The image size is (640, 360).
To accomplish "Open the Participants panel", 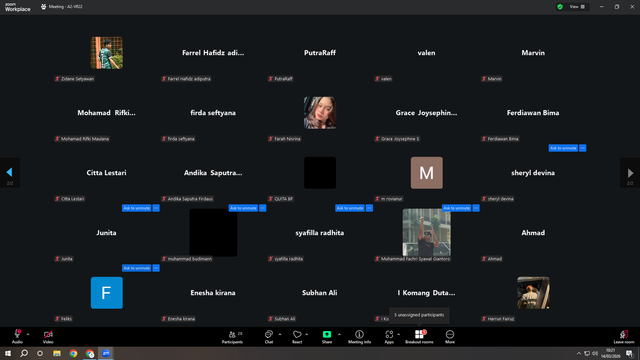I will (232, 336).
